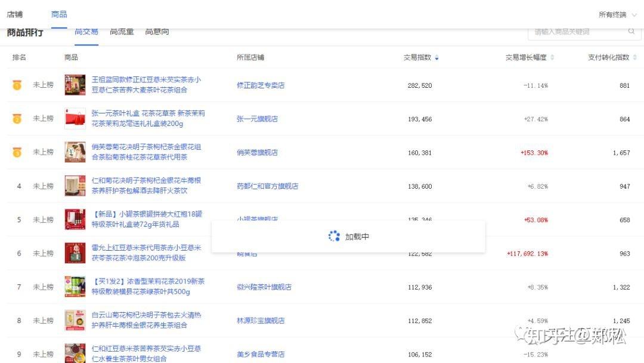This screenshot has width=644, height=363.
Task: Sort by 交易增长幅度 column arrow
Action: 552,57
